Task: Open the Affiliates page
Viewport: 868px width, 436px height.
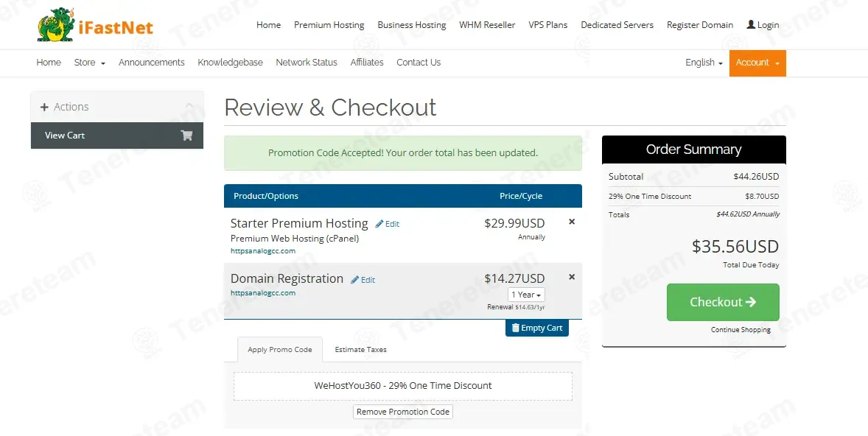Action: [x=367, y=63]
